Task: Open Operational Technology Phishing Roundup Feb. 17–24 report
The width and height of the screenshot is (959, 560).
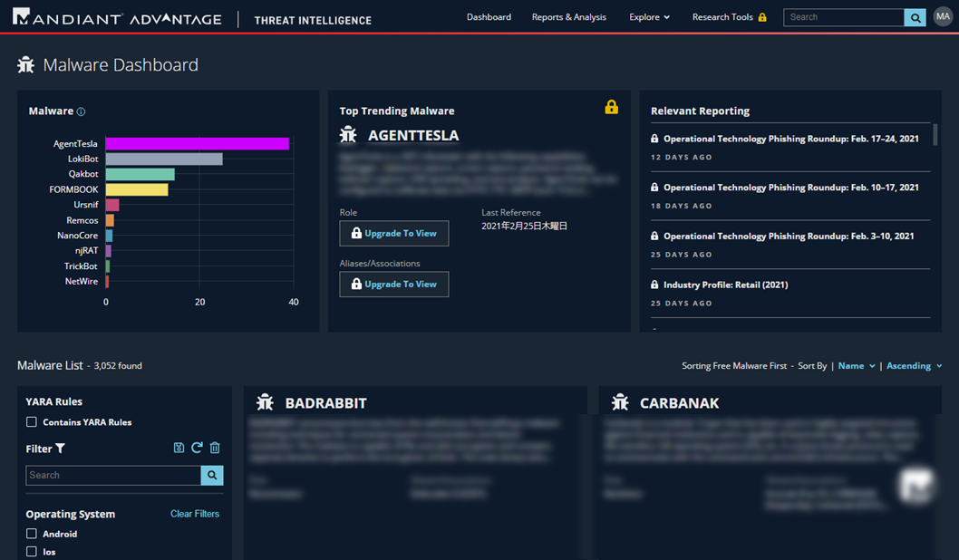Action: (x=790, y=139)
